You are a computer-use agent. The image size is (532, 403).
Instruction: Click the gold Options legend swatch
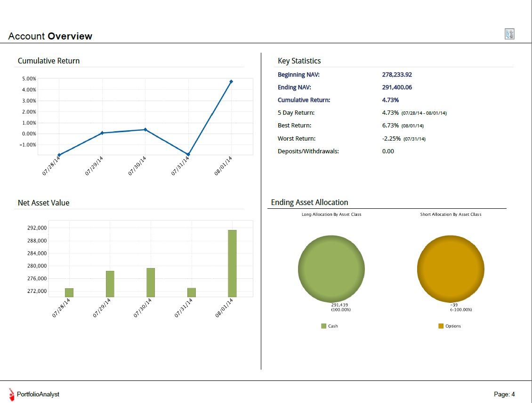441,326
